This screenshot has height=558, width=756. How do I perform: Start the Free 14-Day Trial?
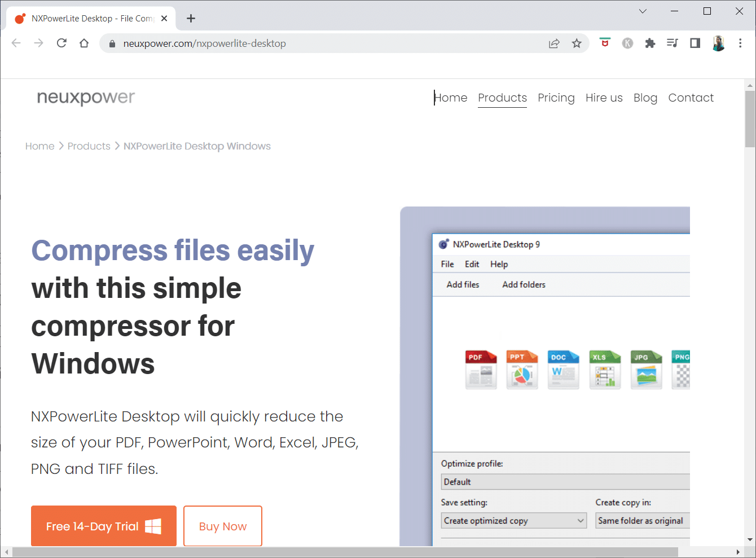point(104,526)
